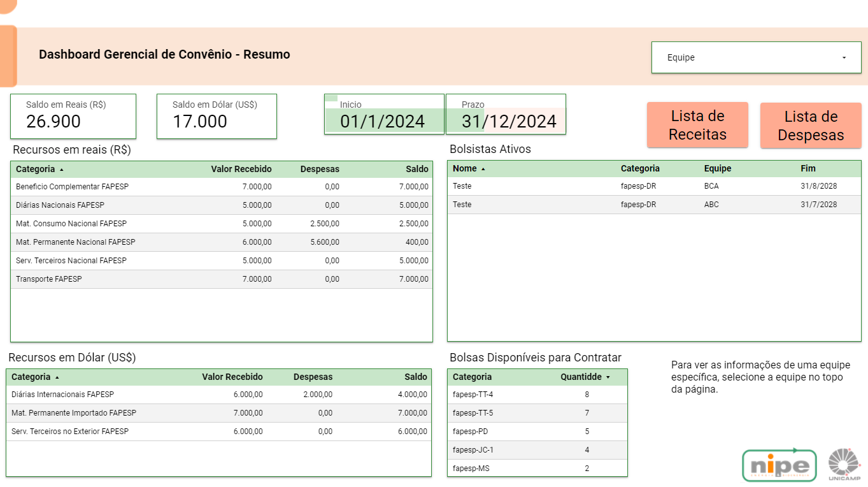
Task: Click Despesas header in reais table
Action: [x=320, y=169]
